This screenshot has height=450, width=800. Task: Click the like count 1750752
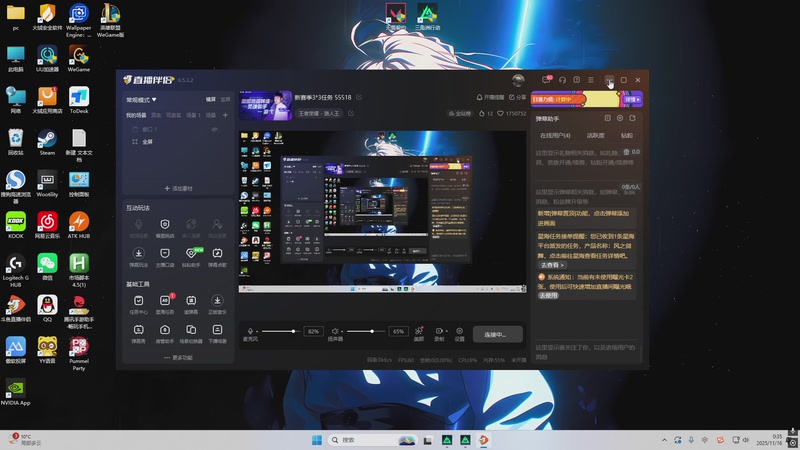tap(512, 113)
